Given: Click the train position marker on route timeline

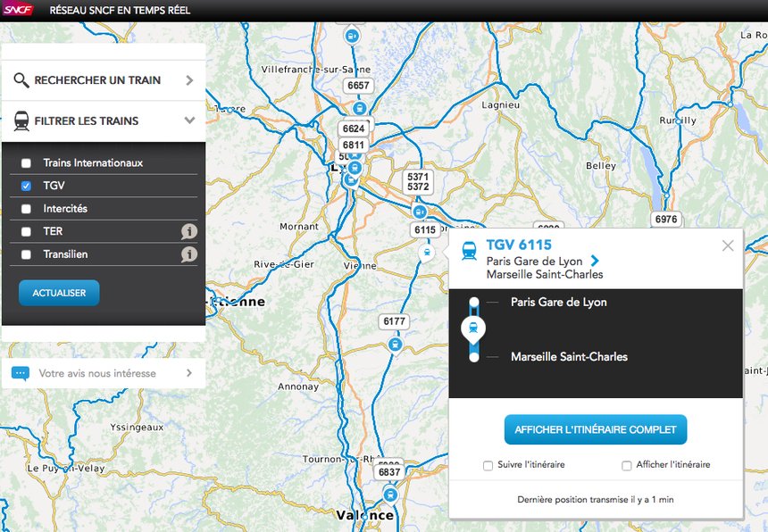Looking at the screenshot, I should pyautogui.click(x=473, y=328).
